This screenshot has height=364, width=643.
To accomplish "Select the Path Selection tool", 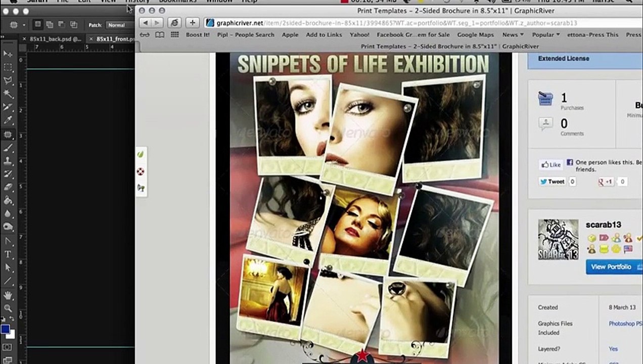I will click(8, 267).
